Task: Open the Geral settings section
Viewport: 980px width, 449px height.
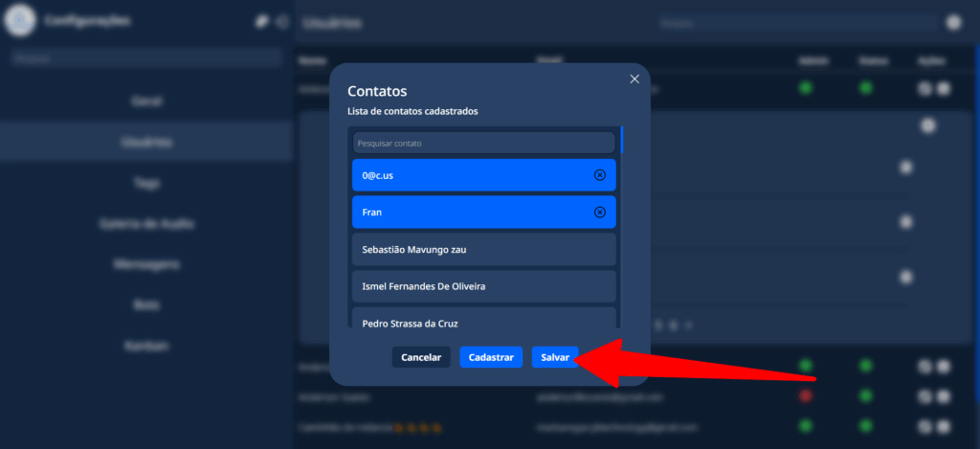Action: point(146,101)
